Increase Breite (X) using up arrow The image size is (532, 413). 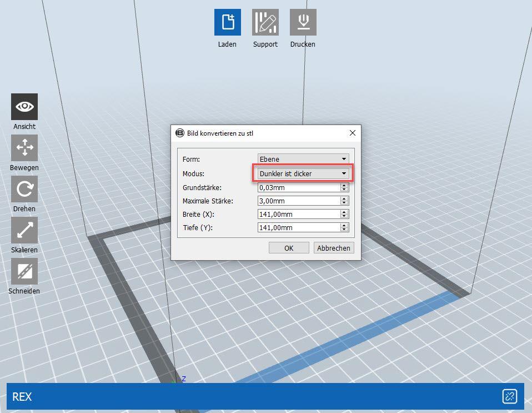click(344, 212)
